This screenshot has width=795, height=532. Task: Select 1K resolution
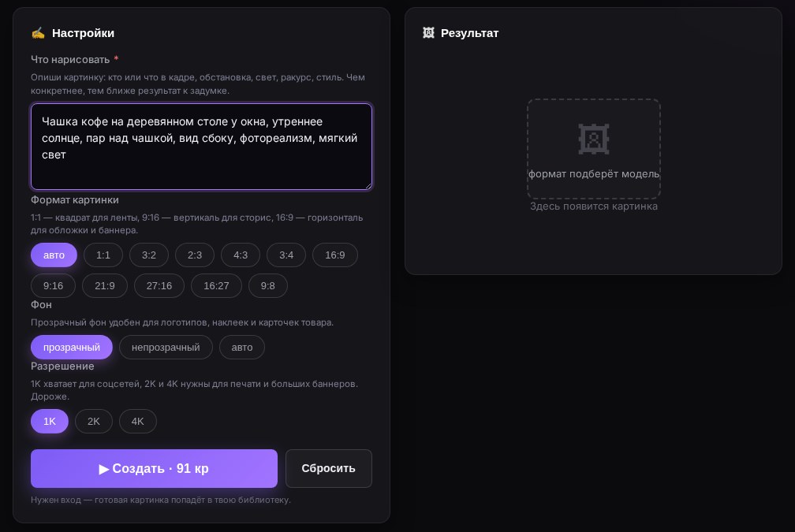[x=50, y=421]
